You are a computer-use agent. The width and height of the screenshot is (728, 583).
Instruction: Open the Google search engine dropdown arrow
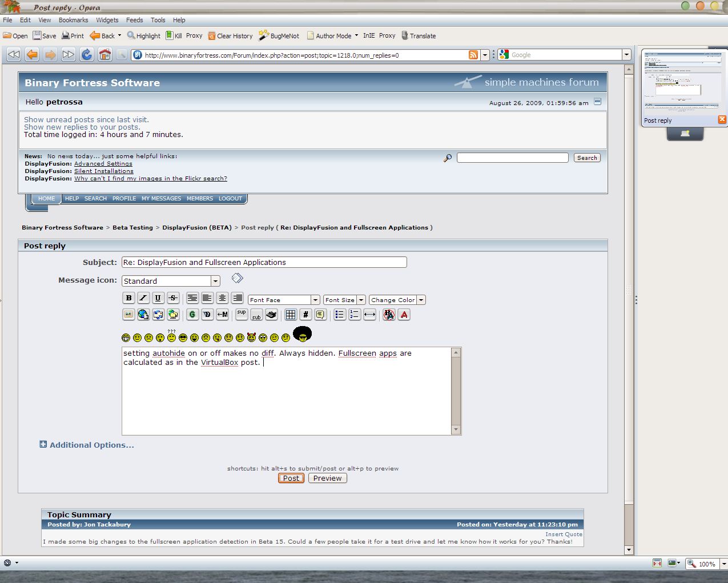(626, 55)
